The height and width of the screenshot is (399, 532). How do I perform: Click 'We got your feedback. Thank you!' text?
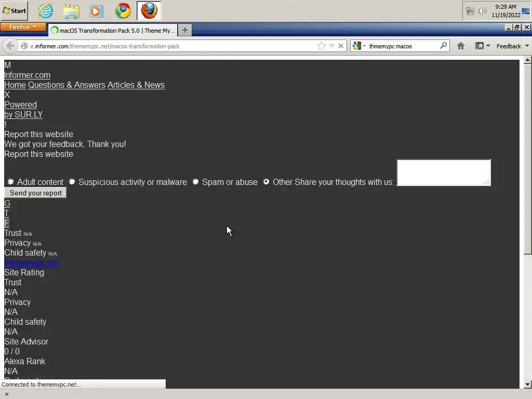click(65, 144)
